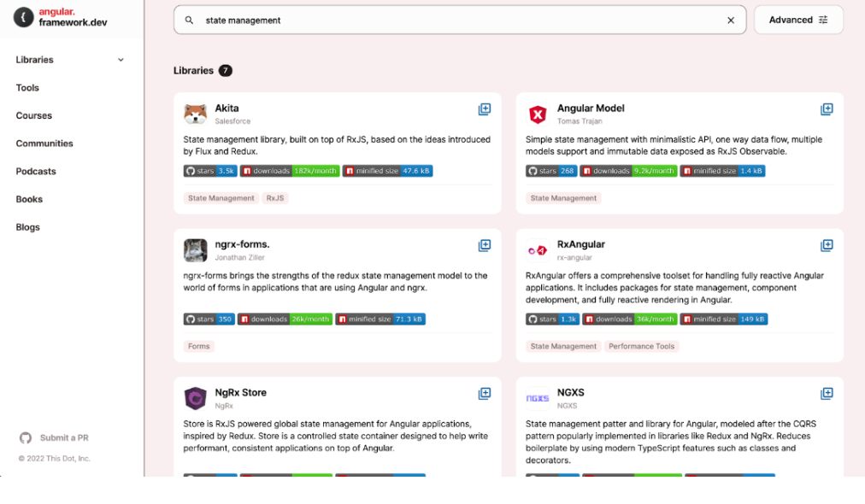Click Akita minified size 47.6 kB badge
Viewport: 865px width, 504px height.
tap(387, 171)
